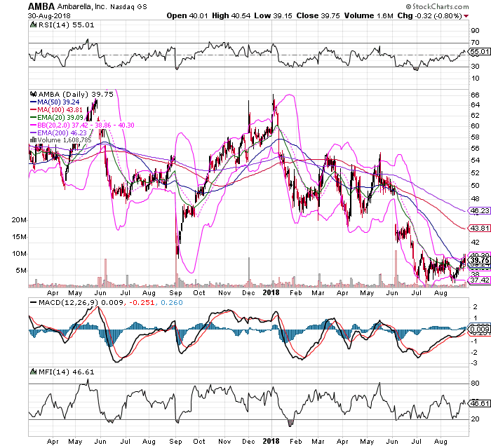491x448 pixels.
Task: Click the 46.23 EMA price tag
Action: (x=479, y=211)
